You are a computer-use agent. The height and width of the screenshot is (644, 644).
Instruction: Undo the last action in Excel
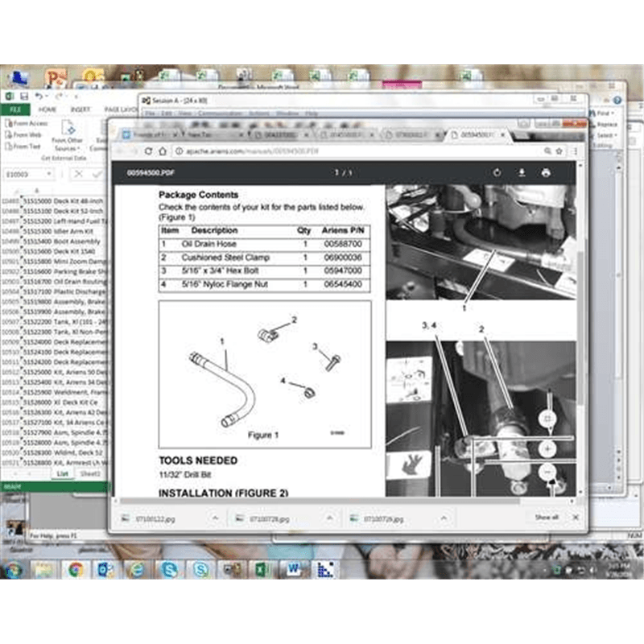tap(39, 96)
